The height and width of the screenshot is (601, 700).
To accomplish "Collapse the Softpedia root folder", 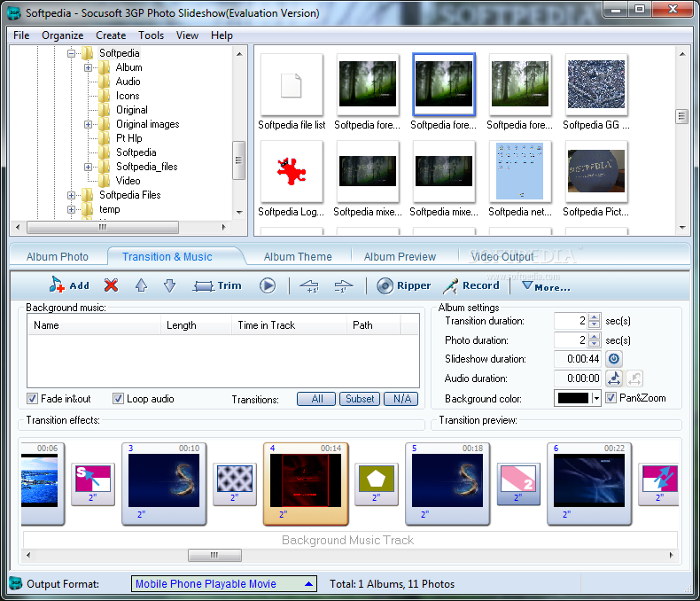I will coord(71,53).
